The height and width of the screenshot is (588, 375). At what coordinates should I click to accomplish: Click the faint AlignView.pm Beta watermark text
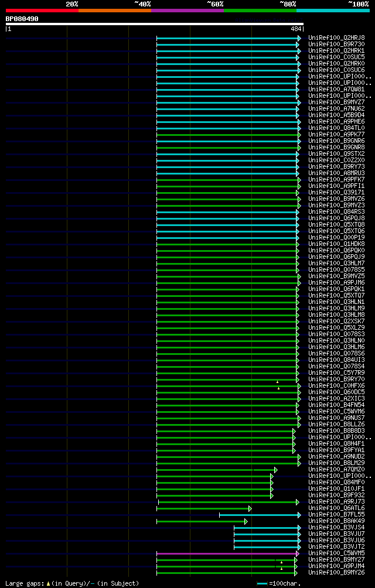(x=268, y=20)
